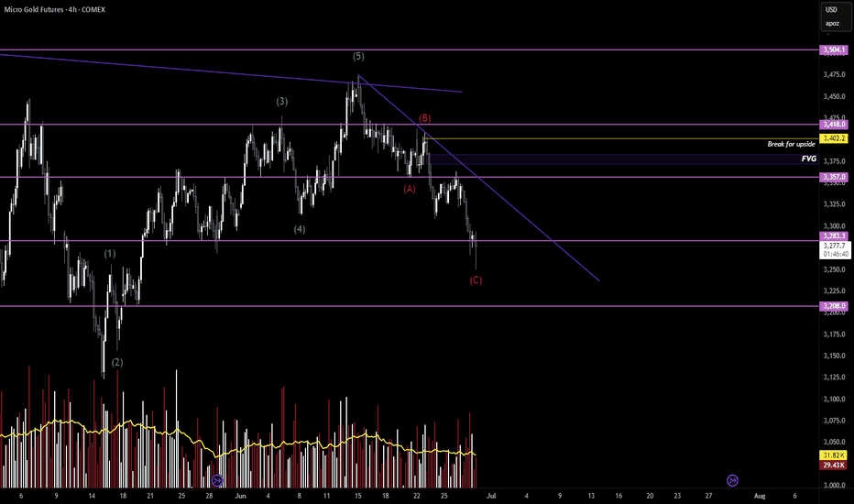Select the 3,357.0 horizontal line price label
Viewport: 854px width, 504px height.
tap(834, 177)
